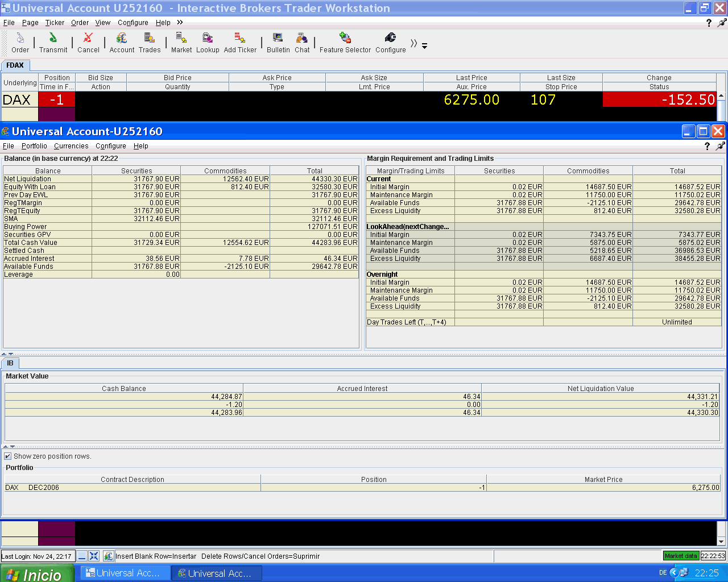
Task: Click the Contract Description portfolio header
Action: [x=133, y=480]
